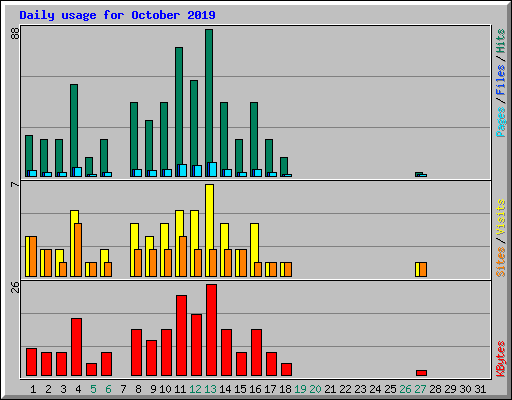Select the red KBytes bar for day 18
Viewport: 512px width, 400px height.
[286, 370]
